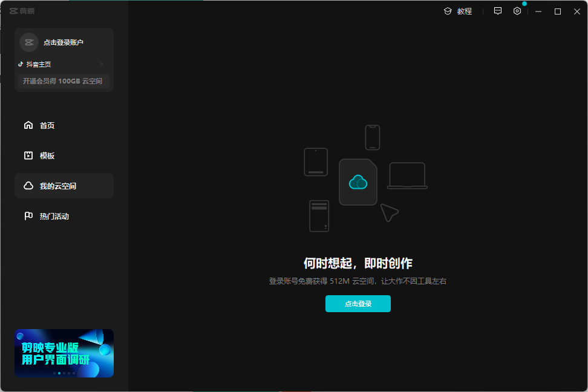Open the 模板 templates menu item

(x=64, y=155)
